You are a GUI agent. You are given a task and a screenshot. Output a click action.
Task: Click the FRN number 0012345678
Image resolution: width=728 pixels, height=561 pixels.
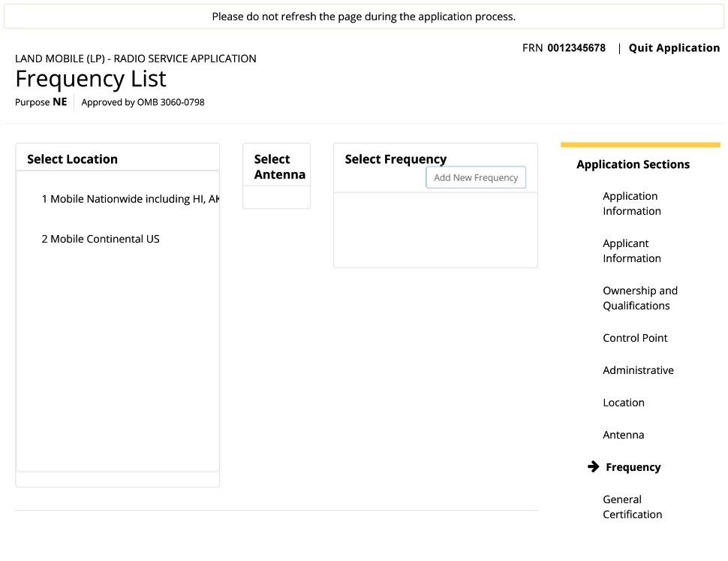(576, 48)
